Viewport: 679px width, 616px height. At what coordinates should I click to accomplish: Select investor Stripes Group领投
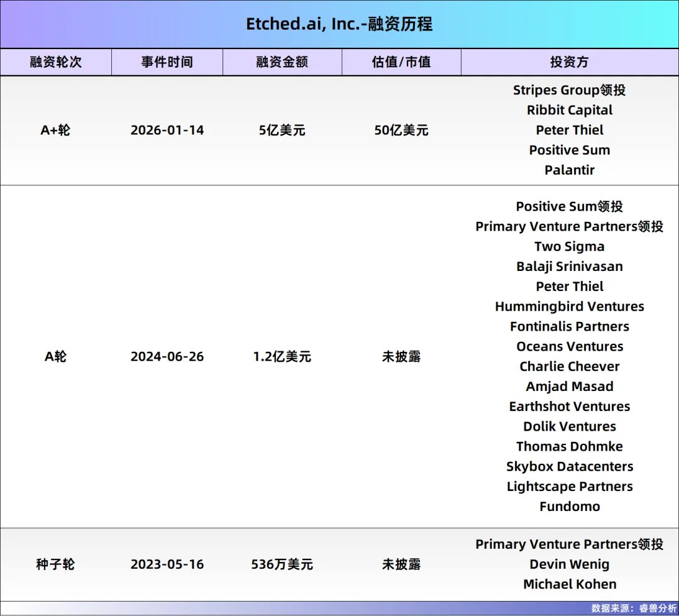pyautogui.click(x=570, y=90)
